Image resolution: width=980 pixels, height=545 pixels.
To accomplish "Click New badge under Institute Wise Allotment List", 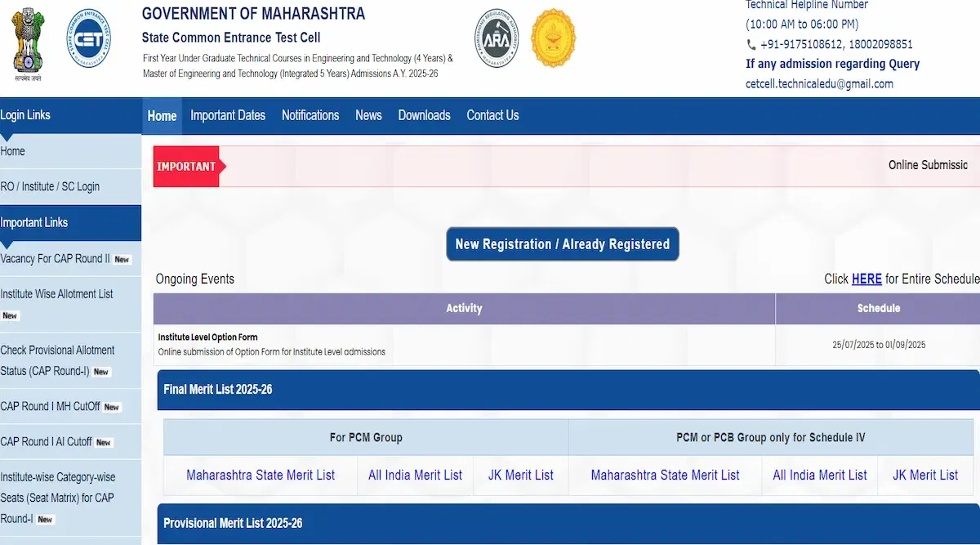I will tap(10, 315).
